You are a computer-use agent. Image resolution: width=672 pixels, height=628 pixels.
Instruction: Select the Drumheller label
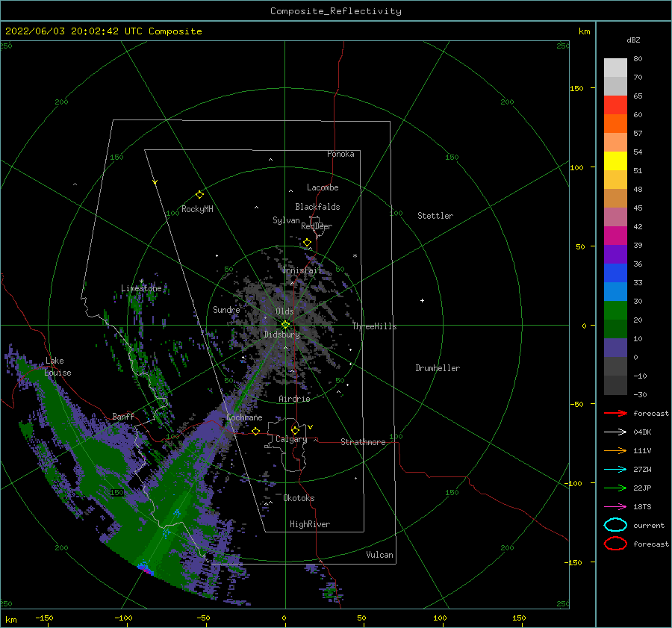pos(437,368)
